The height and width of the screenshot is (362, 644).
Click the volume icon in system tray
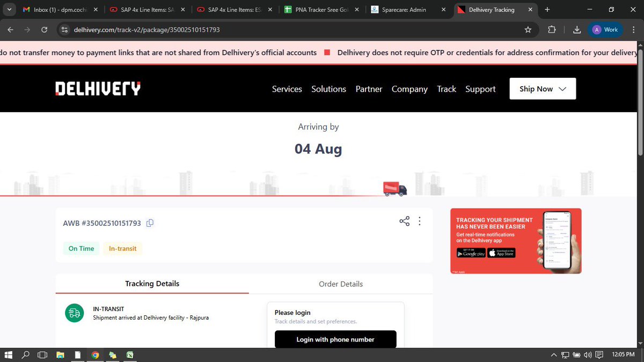coord(588,354)
